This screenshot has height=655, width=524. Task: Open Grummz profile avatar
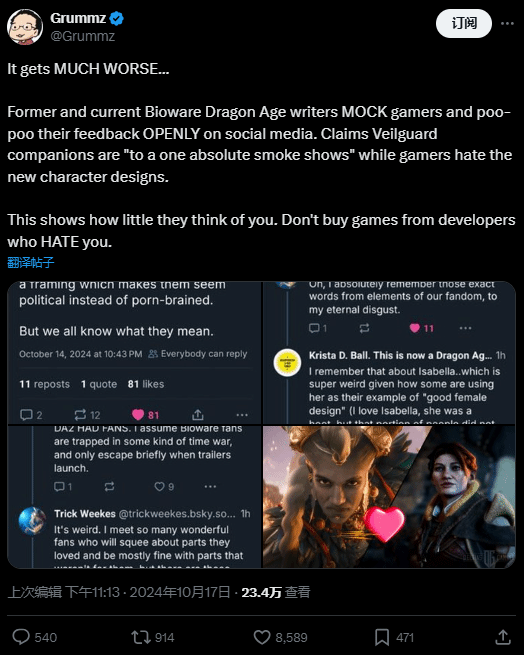(x=25, y=27)
